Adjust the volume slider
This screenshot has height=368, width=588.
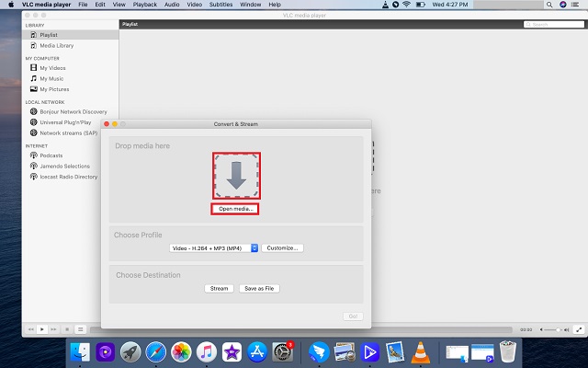(x=553, y=329)
